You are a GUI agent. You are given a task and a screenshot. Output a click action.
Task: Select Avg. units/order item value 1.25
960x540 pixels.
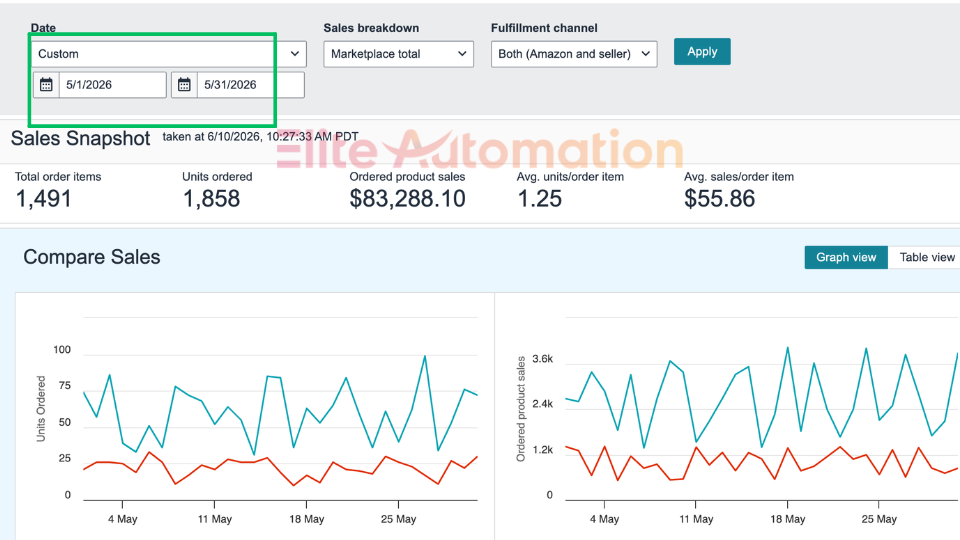(539, 199)
